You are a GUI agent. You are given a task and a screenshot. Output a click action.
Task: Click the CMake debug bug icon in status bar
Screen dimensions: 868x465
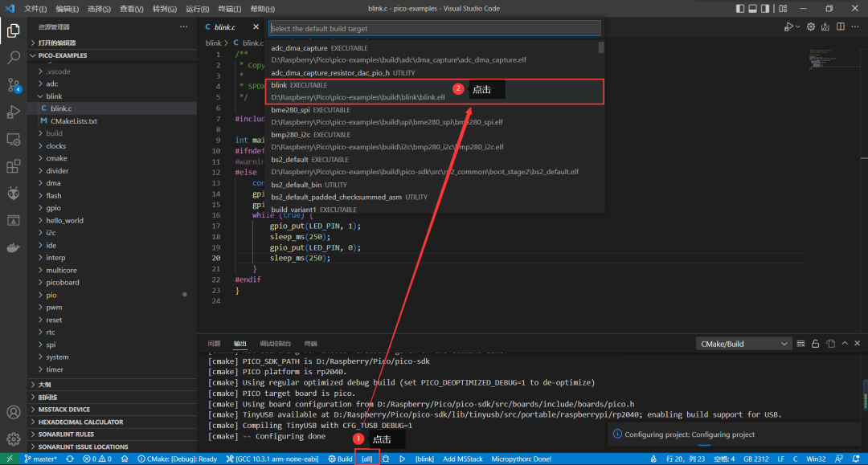click(387, 459)
